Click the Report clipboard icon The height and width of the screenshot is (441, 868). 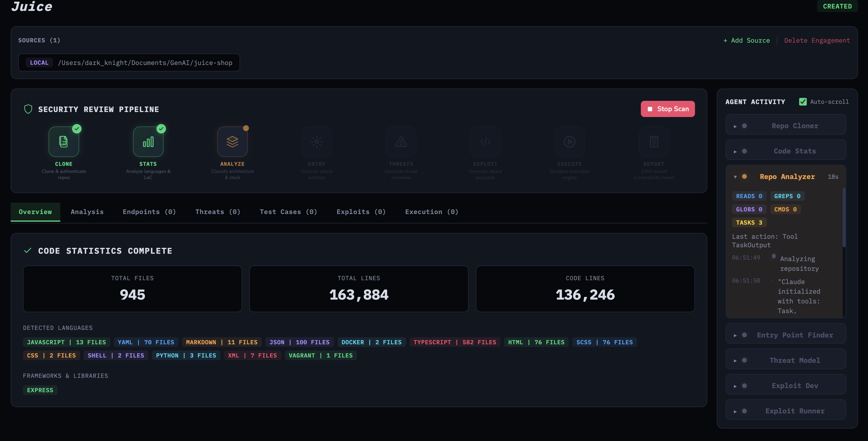click(x=654, y=142)
